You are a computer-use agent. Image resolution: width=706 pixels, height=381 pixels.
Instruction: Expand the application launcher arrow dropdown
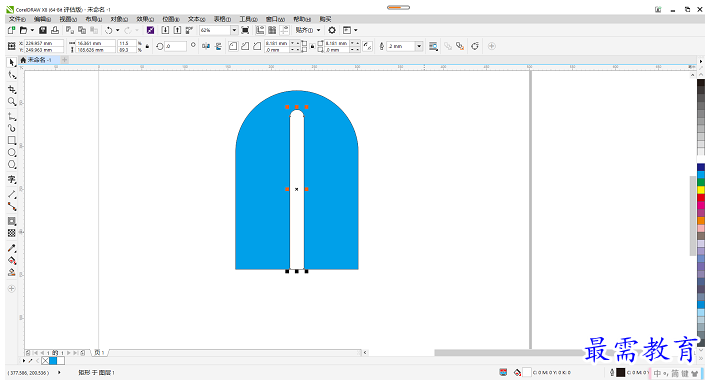(356, 30)
